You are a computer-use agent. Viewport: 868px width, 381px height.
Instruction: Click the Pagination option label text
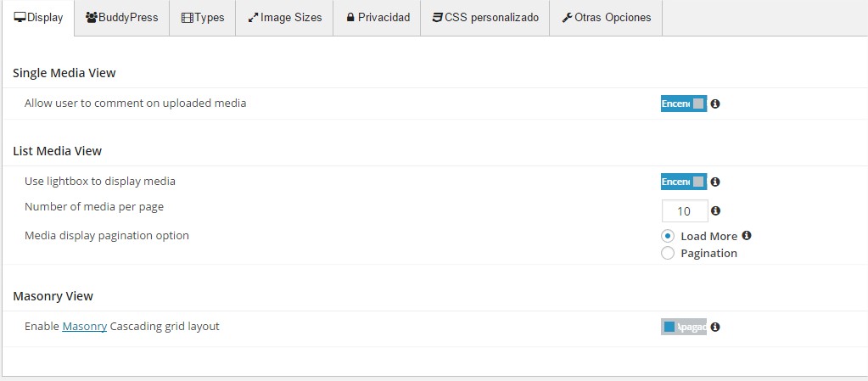708,253
